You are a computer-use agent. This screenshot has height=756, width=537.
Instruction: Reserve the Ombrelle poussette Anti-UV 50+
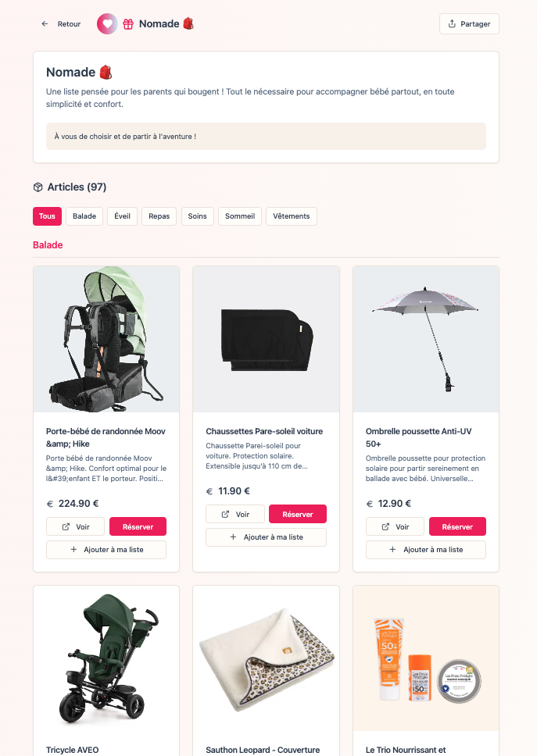(x=457, y=526)
